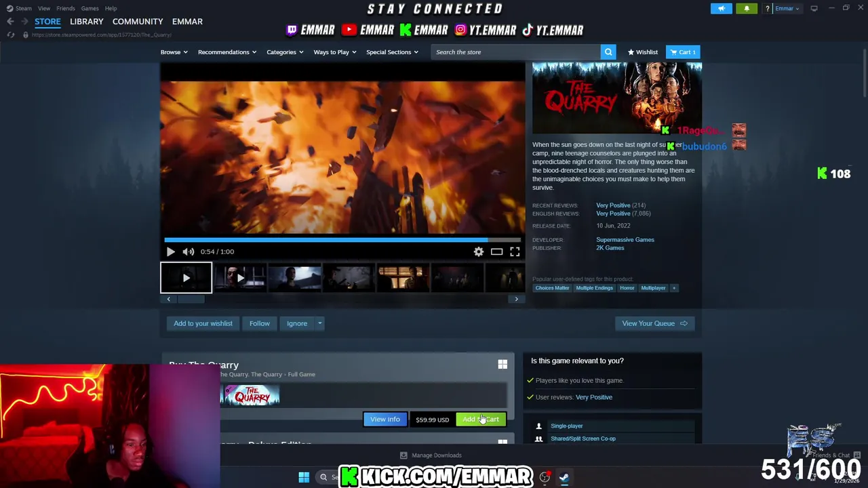
Task: Expand the Recommendations dropdown
Action: point(227,52)
